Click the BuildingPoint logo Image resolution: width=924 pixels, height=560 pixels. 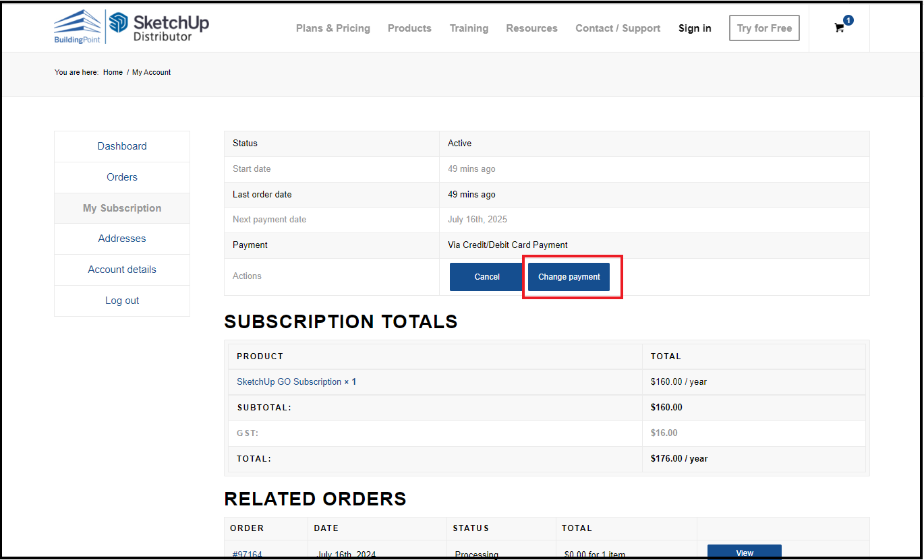pos(78,27)
